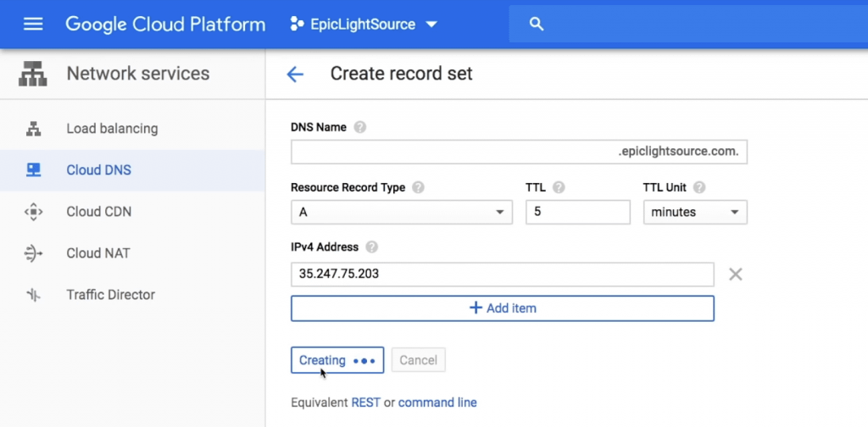Click the TTL value field

(578, 213)
